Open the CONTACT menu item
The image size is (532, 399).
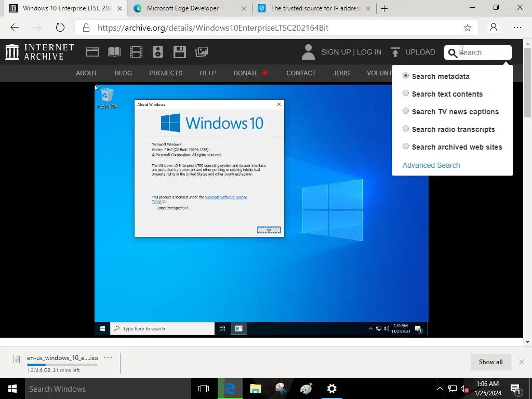301,73
